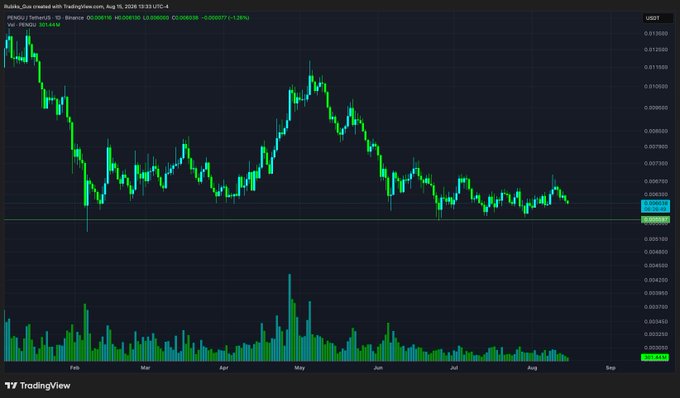Click the Aug label on time axis

[532, 368]
